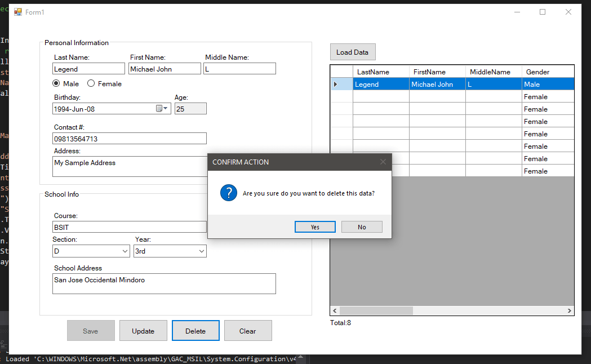591x364 pixels.
Task: Confirm deletion by clicking Yes
Action: click(314, 227)
